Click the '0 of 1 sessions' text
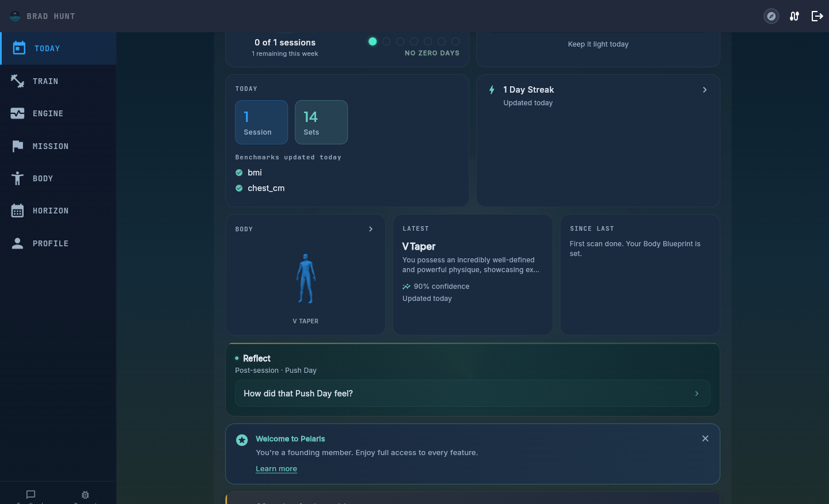 [285, 43]
